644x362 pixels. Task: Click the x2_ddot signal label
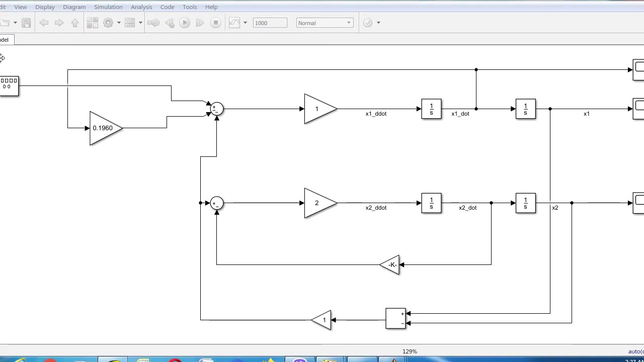point(376,208)
